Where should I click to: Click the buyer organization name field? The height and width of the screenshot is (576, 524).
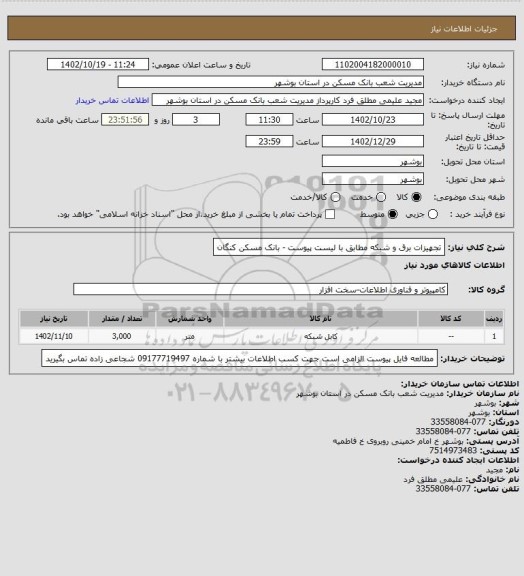coord(270,82)
